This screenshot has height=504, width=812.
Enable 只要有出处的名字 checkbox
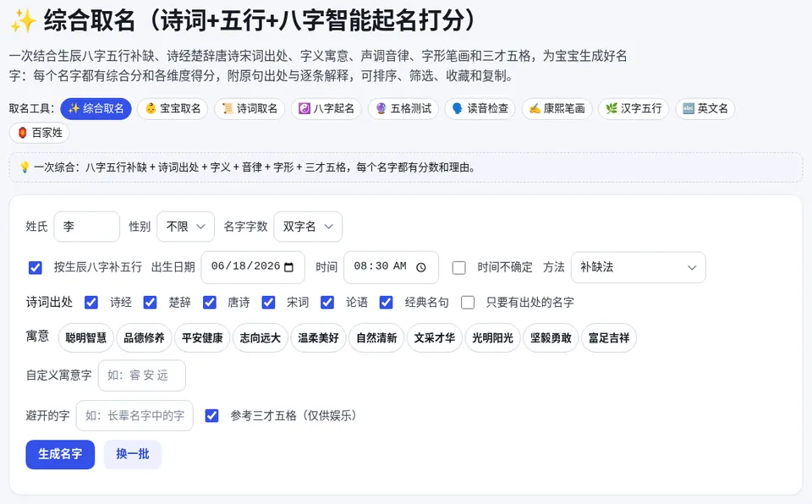click(x=468, y=303)
